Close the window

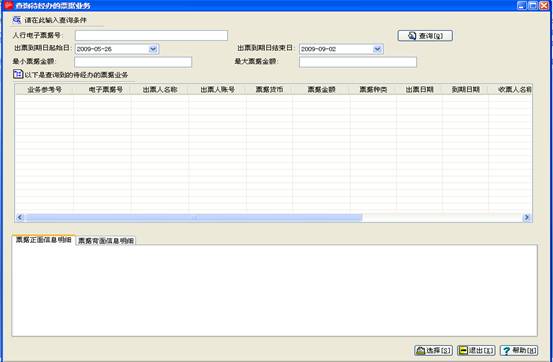pyautogui.click(x=544, y=5)
